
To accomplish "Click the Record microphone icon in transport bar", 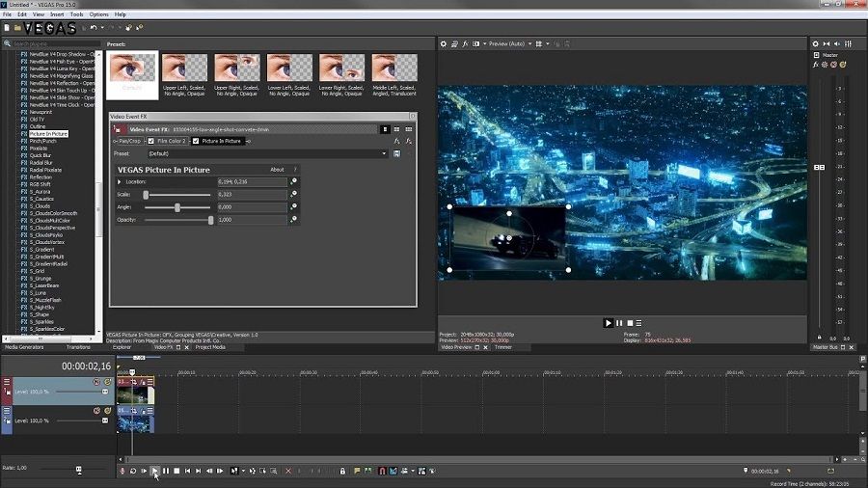I will click(x=122, y=471).
